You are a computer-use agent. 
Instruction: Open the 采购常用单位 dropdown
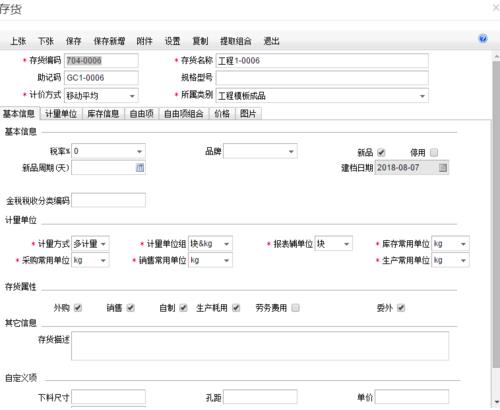click(103, 260)
